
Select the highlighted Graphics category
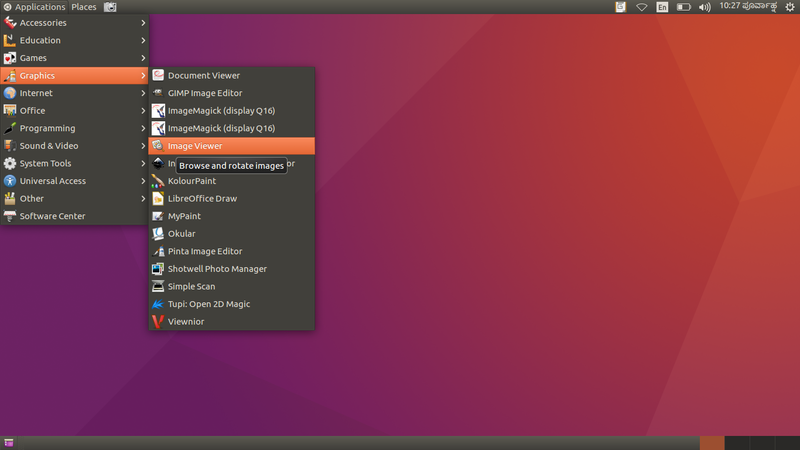point(74,76)
